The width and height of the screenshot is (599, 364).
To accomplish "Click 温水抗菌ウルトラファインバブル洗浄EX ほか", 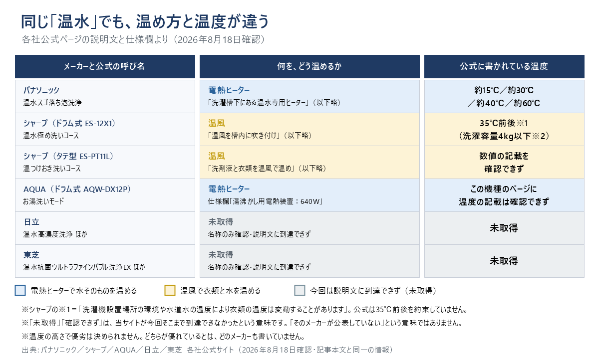I will pyautogui.click(x=84, y=267).
